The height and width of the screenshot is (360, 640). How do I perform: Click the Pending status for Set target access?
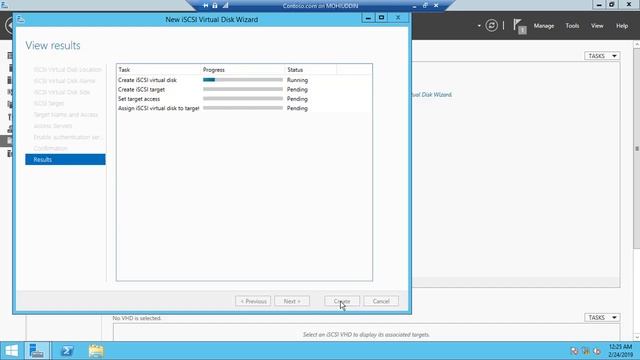tap(297, 99)
